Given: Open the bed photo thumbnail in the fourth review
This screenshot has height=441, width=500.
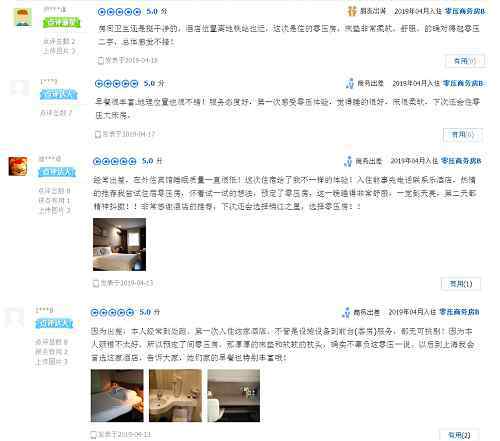Looking at the screenshot, I should 117,395.
